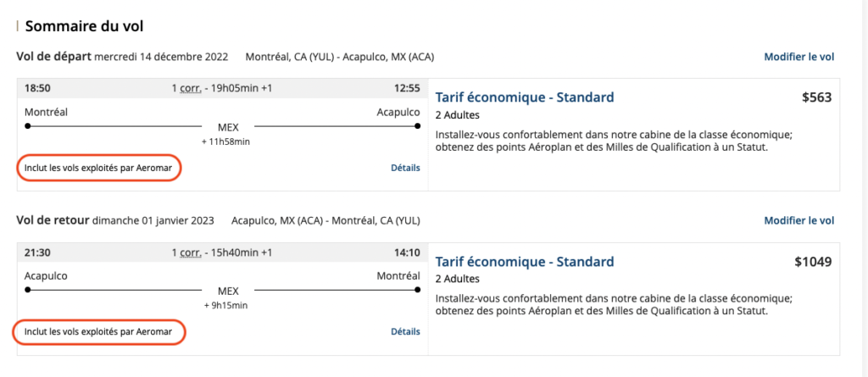The image size is (868, 377).
Task: Click the MEX stopover with +11h58min layover
Action: coord(228,126)
